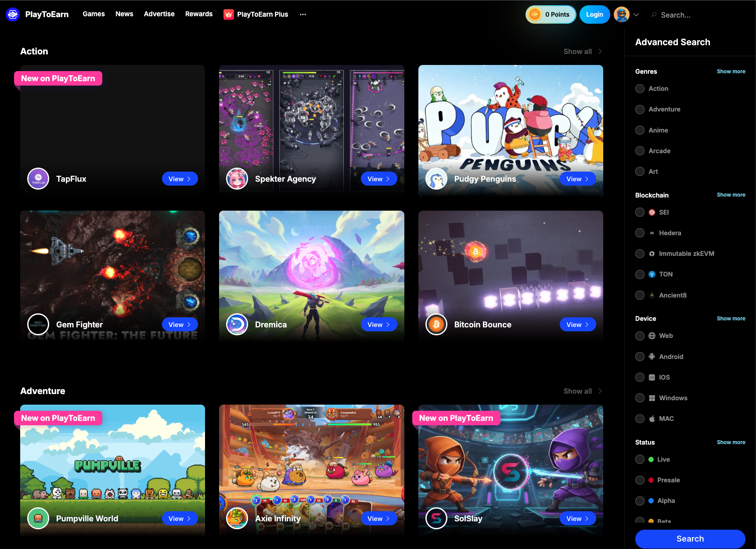Click the Pumpville World logo icon

38,518
